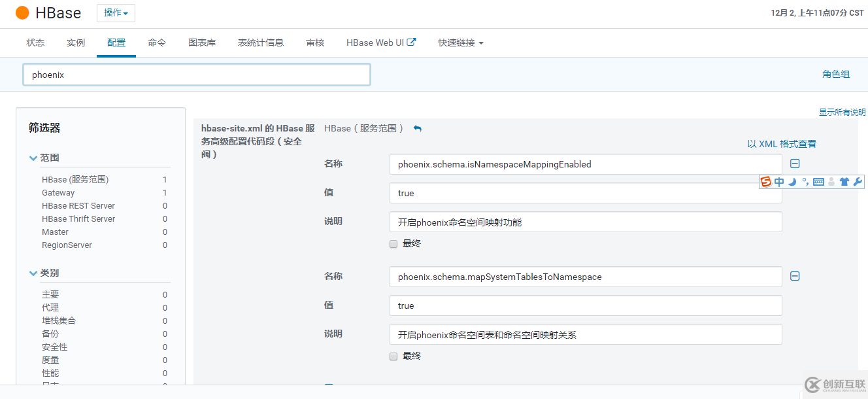Click the timestamp 12月 2, 上午11点07分 CST

click(817, 12)
